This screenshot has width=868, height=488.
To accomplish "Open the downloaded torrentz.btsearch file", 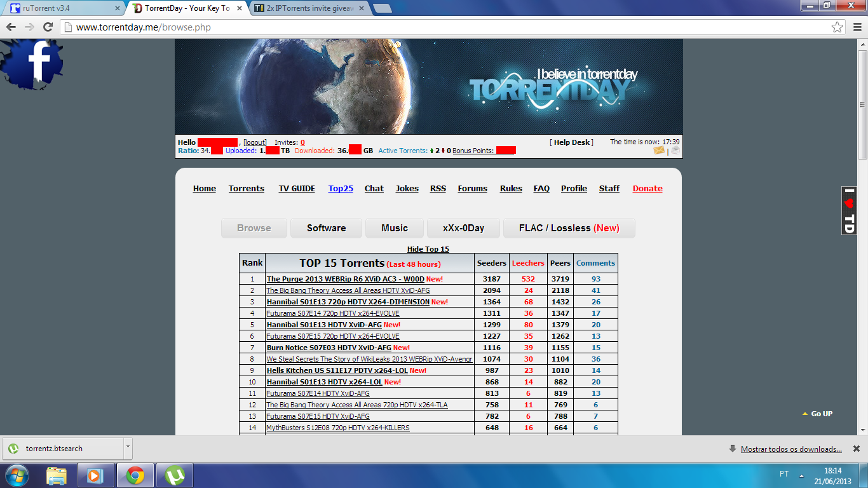I will point(63,448).
